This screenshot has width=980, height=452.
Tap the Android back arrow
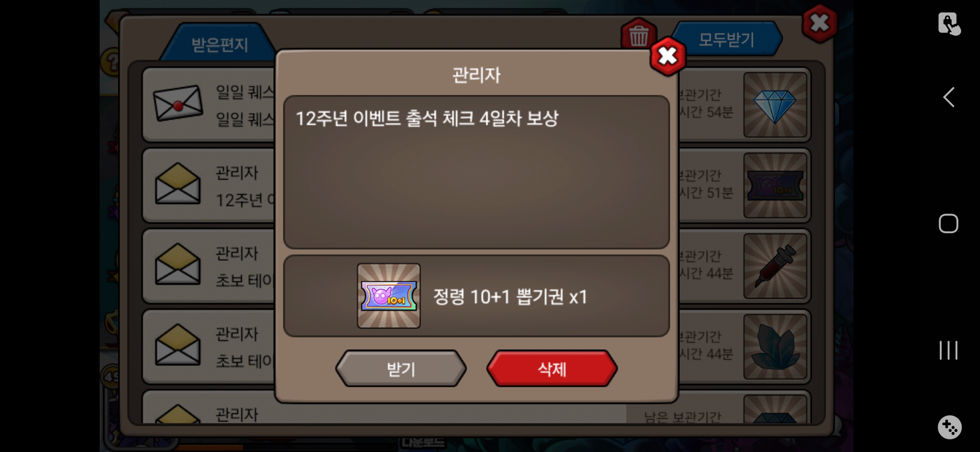point(949,97)
